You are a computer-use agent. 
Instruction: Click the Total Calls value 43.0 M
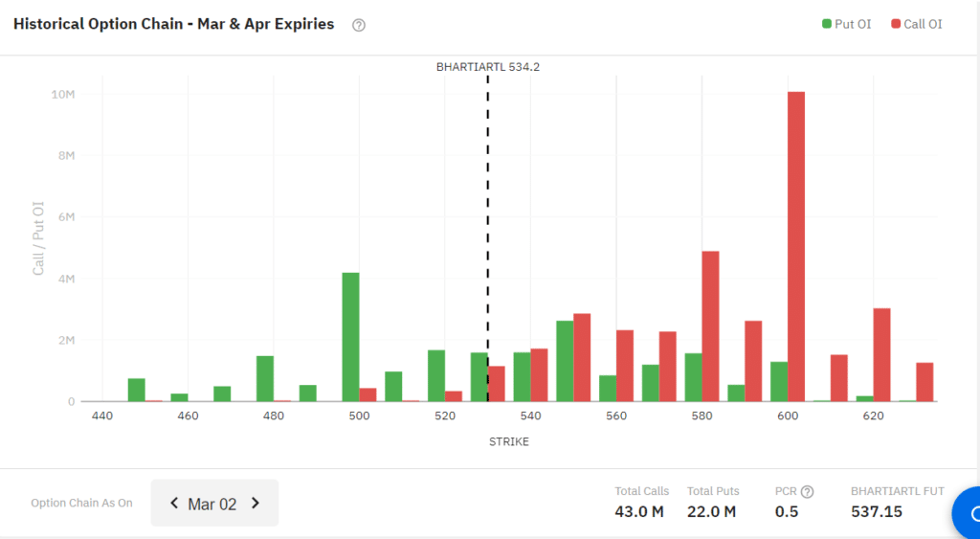click(638, 511)
